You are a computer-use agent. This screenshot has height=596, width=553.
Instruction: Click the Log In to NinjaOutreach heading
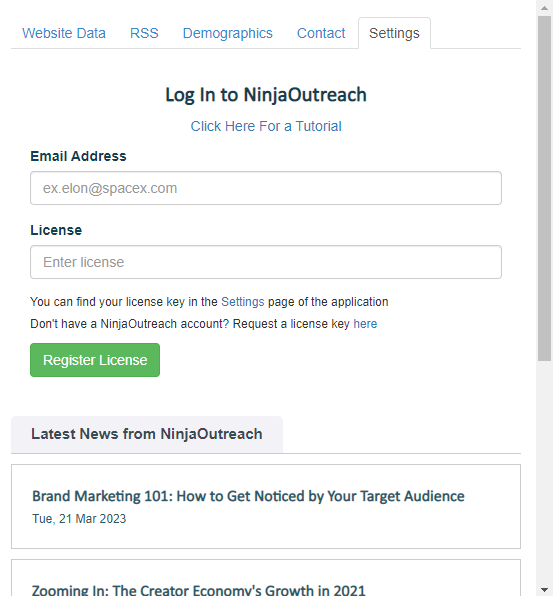pos(266,95)
